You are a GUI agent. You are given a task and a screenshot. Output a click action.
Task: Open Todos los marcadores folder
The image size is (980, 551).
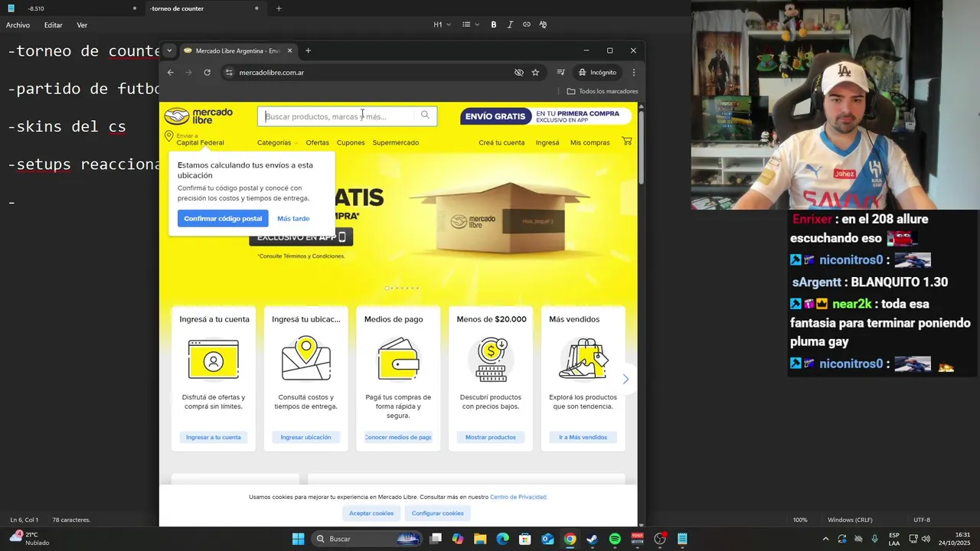point(603,91)
